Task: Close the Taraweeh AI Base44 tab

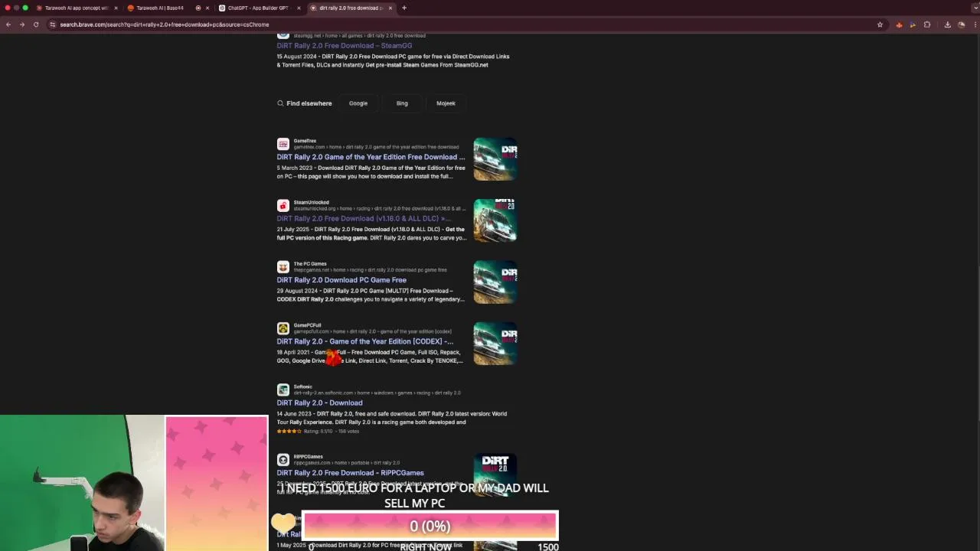Action: click(x=207, y=8)
